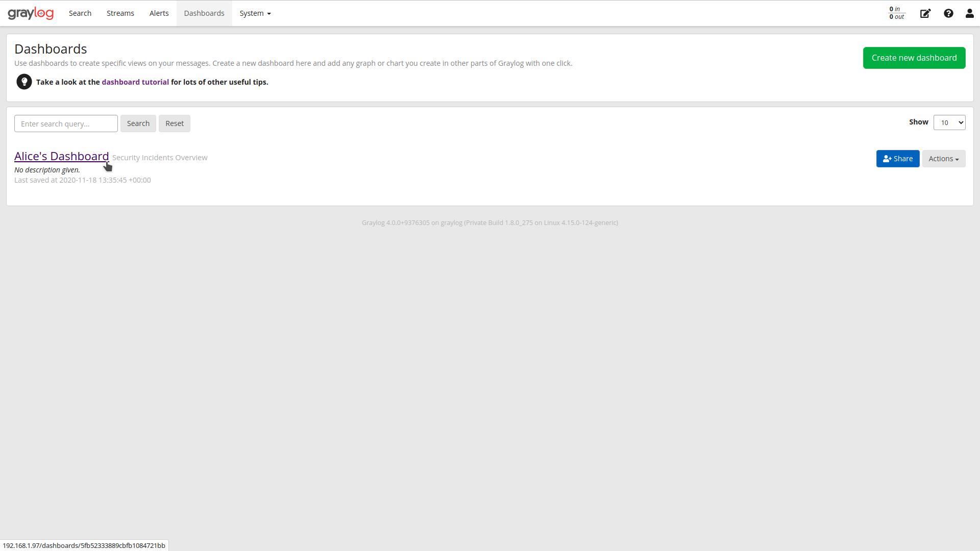Screen dimensions: 980x551
Task: Open the Actions dropdown
Action: pos(944,159)
